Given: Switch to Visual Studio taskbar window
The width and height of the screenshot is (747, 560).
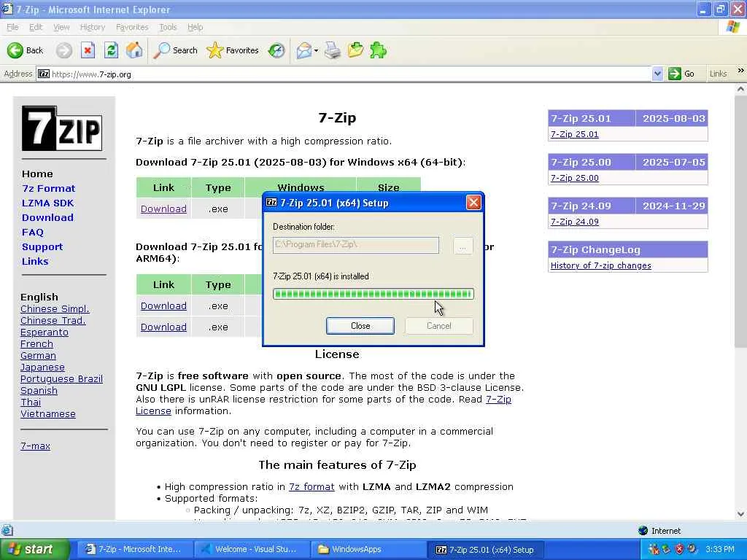Looking at the screenshot, I should click(250, 549).
